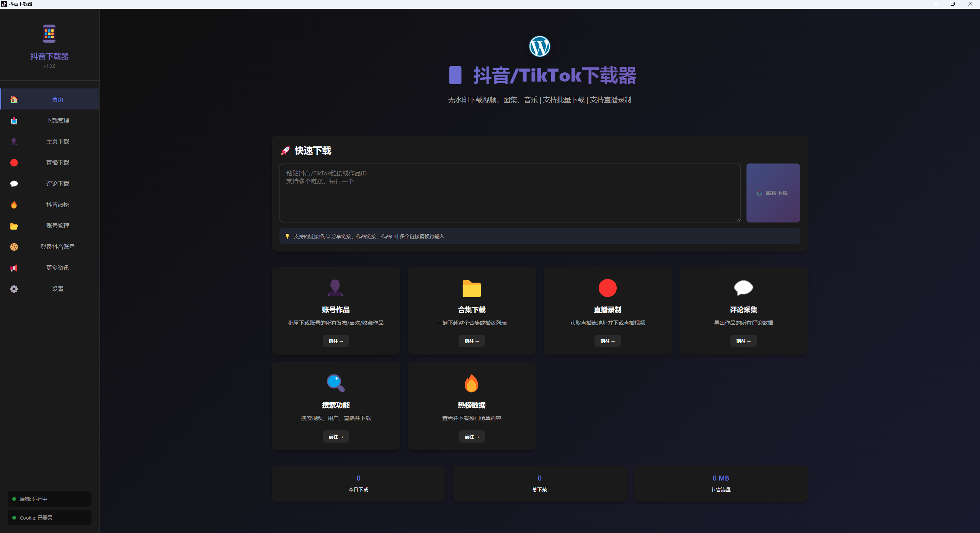Click 前往 under 直播录制

coord(608,341)
